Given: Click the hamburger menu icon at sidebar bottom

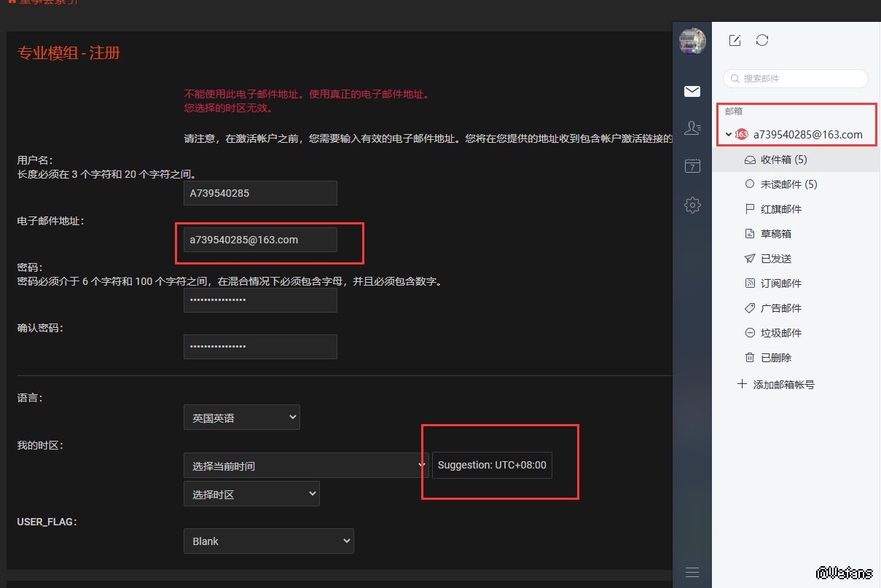Looking at the screenshot, I should pyautogui.click(x=692, y=572).
